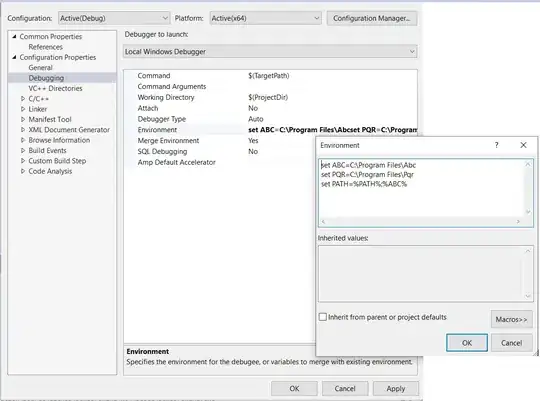
Task: Expand the Build Events node
Action: point(23,150)
